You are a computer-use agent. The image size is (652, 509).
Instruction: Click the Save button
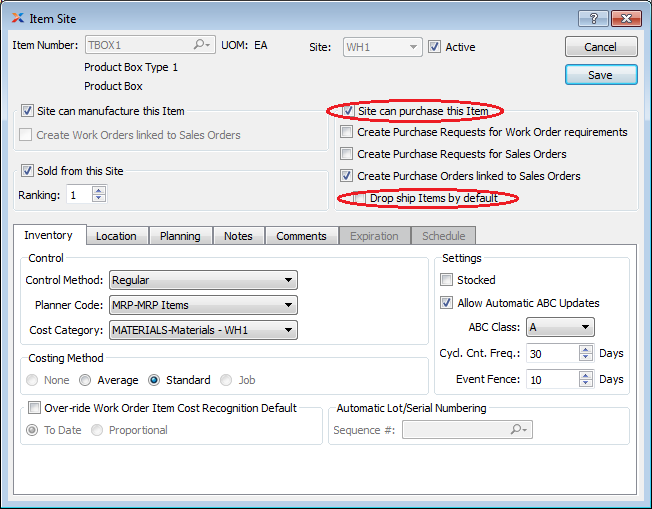pos(600,75)
